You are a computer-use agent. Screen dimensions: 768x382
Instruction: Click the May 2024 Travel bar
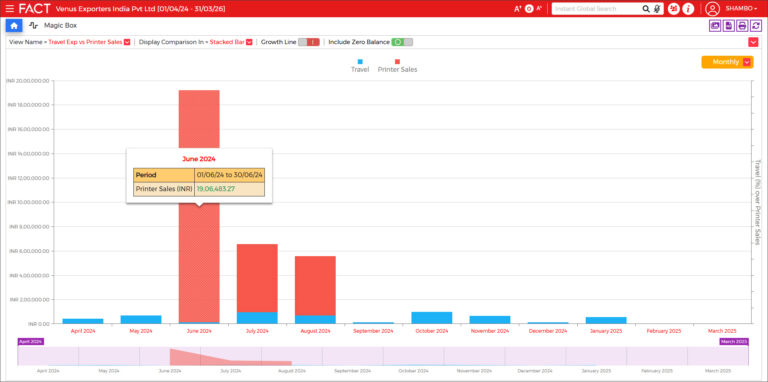(x=141, y=319)
